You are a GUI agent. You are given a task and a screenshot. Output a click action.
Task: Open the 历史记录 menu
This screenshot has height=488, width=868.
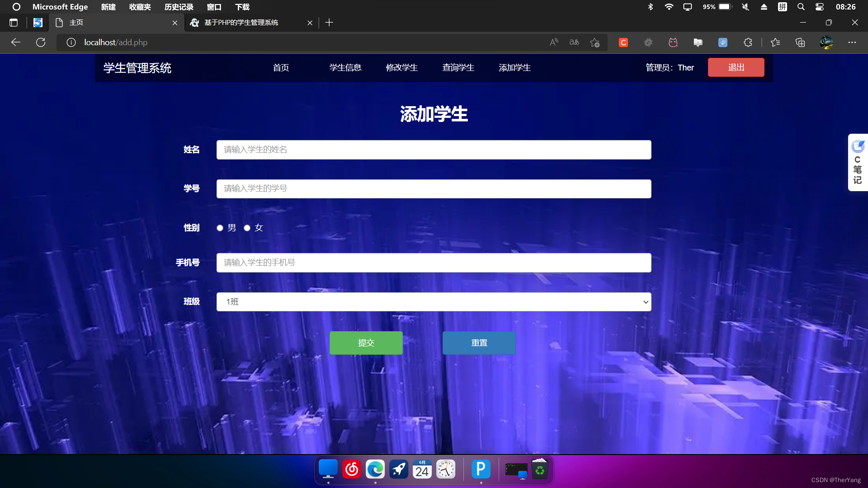[179, 7]
